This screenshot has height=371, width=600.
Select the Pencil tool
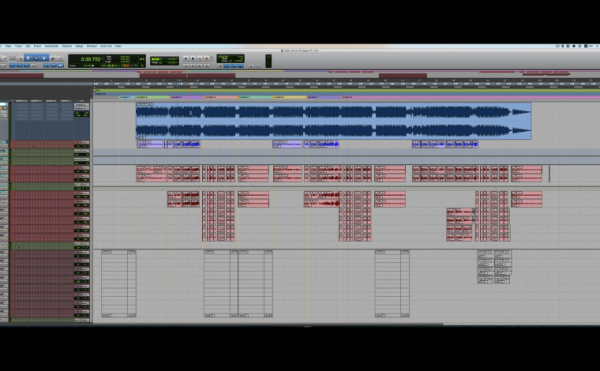coord(60,59)
